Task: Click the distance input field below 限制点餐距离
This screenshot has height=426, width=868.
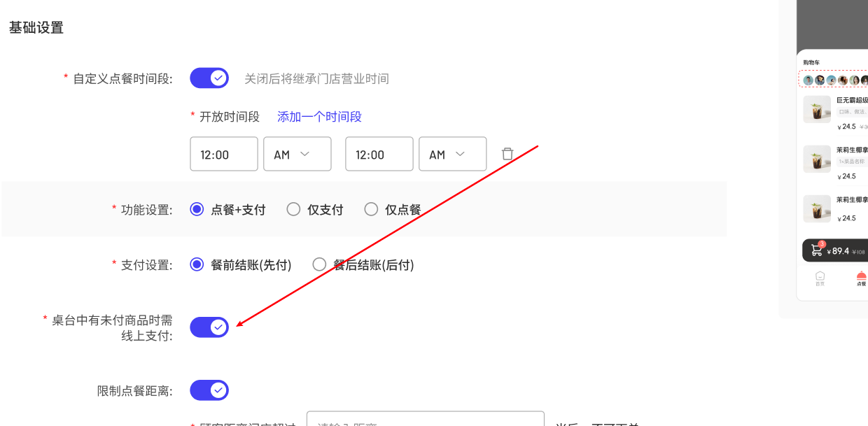Action: click(426, 419)
